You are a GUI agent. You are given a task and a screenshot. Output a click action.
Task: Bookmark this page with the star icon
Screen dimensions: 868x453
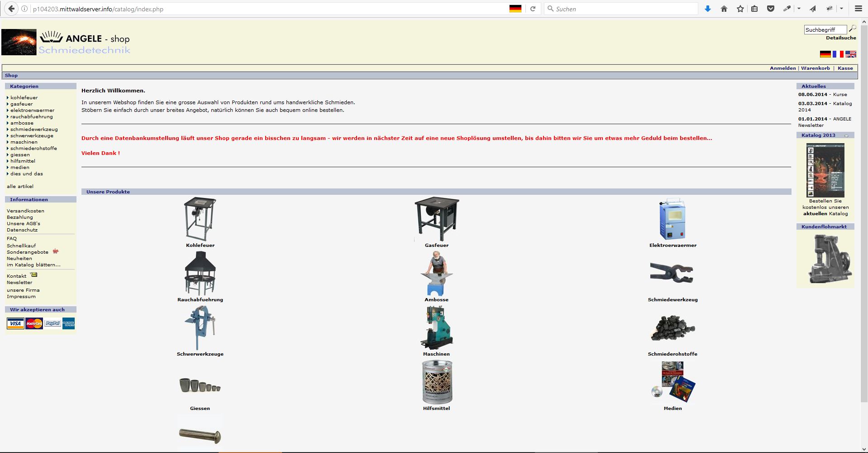740,9
